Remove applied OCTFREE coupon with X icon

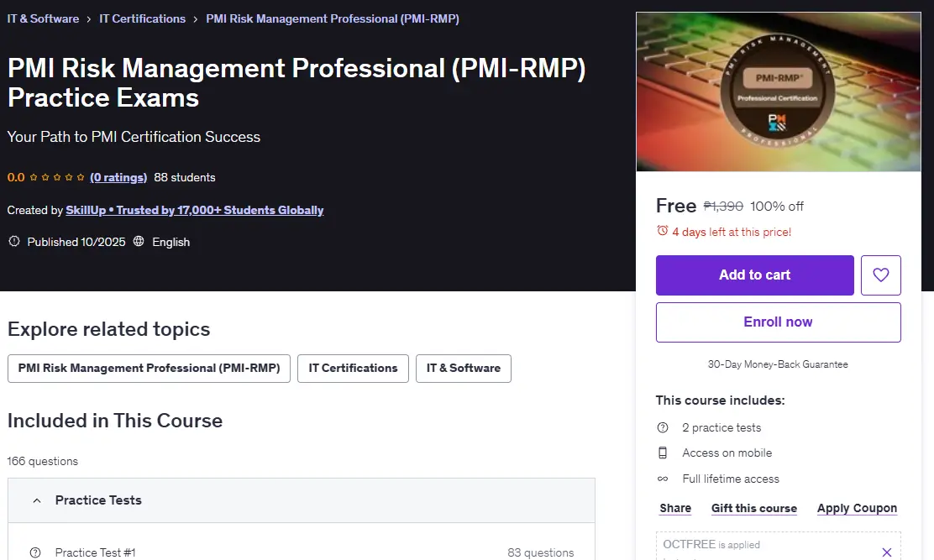[x=886, y=552]
